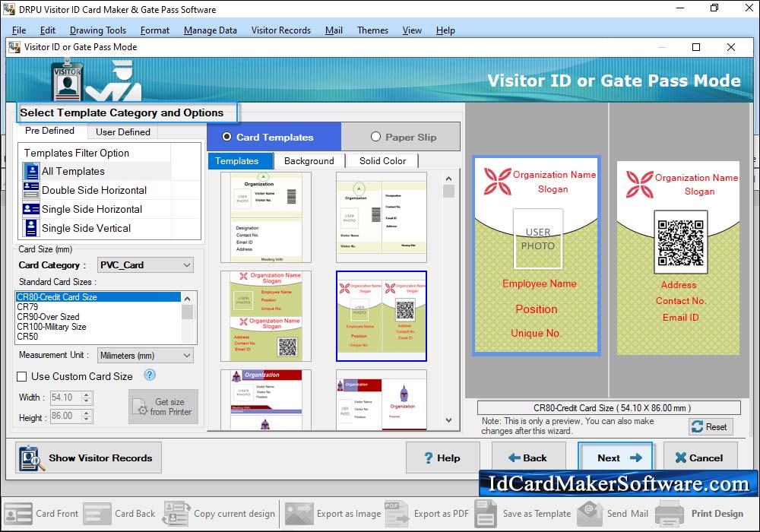This screenshot has width=760, height=532.
Task: Click card sizes list scroll up arrow
Action: pyautogui.click(x=187, y=298)
